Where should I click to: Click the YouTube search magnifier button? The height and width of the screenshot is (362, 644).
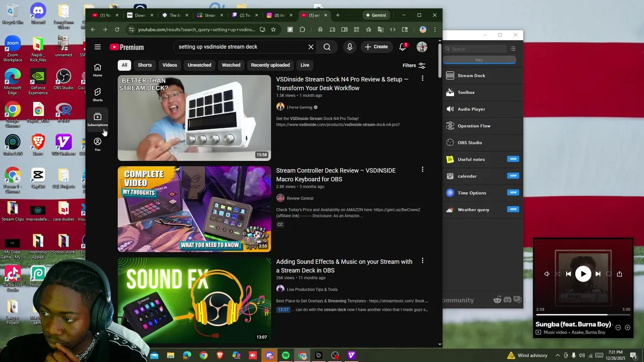(x=327, y=47)
